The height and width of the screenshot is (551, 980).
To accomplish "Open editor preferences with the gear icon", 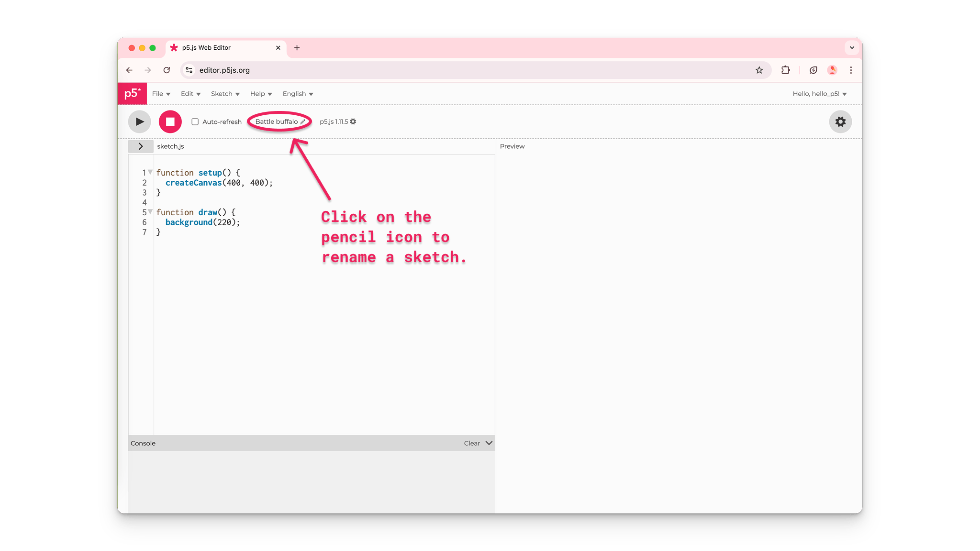I will [840, 121].
